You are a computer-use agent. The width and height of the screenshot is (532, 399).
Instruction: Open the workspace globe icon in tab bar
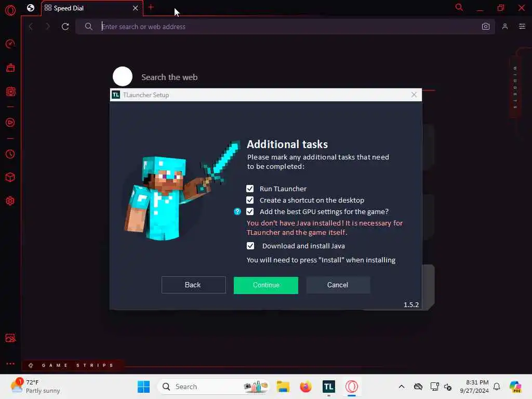(31, 8)
